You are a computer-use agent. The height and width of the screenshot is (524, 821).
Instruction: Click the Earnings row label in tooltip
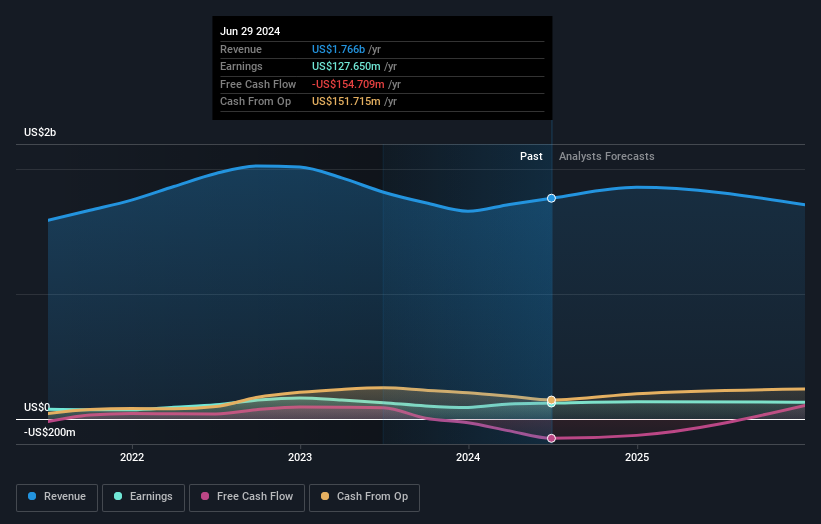pyautogui.click(x=241, y=66)
